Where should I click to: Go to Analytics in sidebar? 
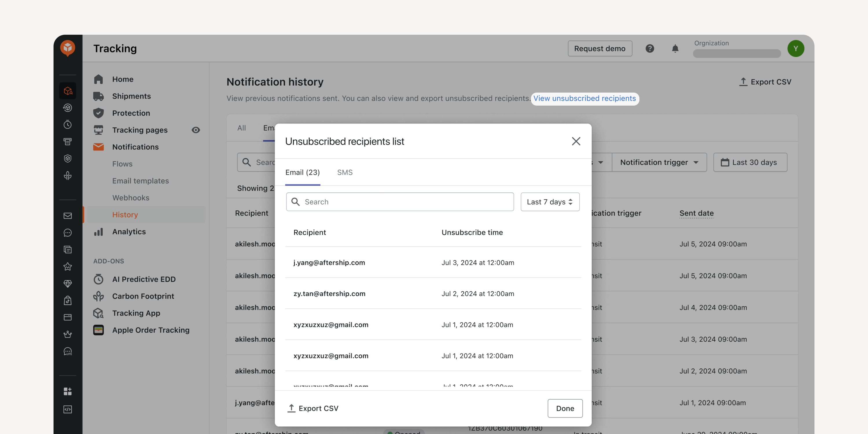click(129, 231)
